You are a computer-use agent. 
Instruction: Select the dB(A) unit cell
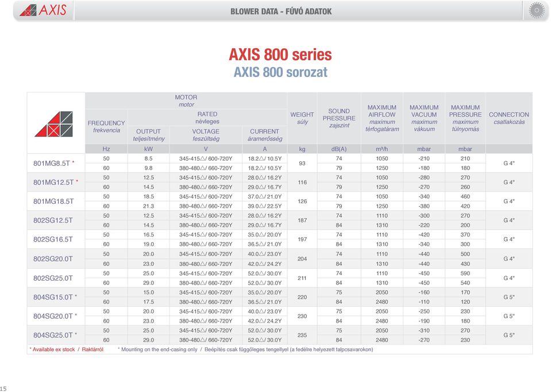point(339,149)
